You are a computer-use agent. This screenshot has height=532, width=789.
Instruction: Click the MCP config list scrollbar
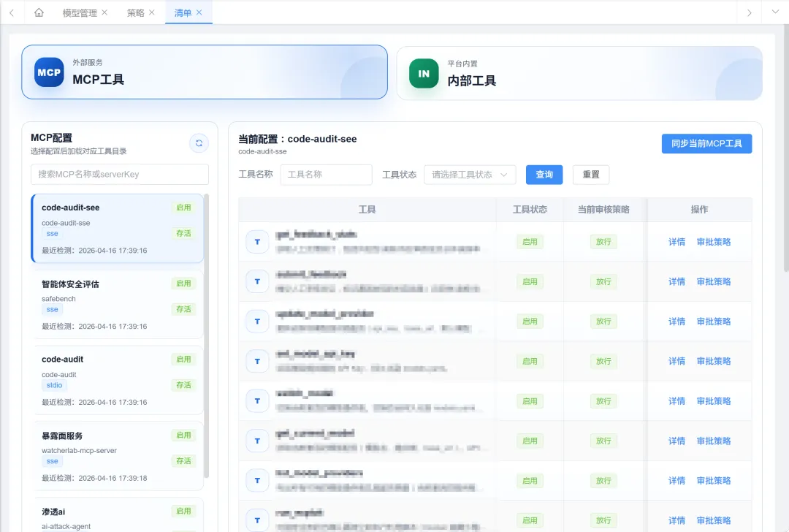click(206, 335)
